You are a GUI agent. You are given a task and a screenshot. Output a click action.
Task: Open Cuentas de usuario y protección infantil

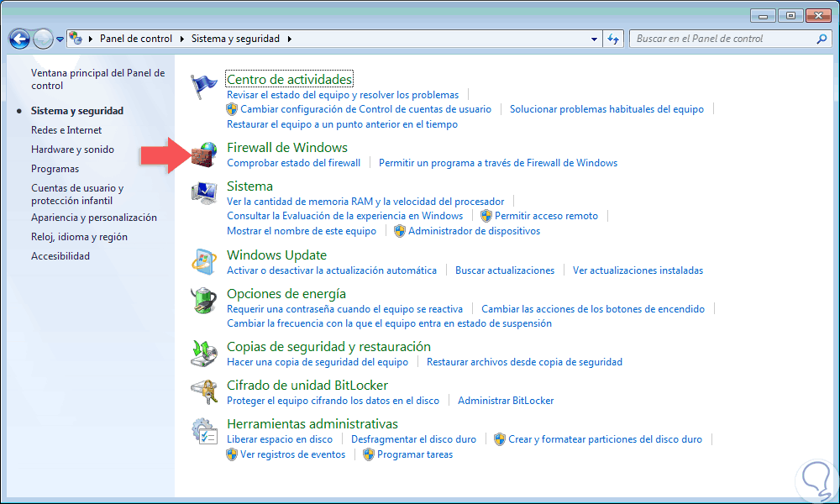[x=77, y=194]
